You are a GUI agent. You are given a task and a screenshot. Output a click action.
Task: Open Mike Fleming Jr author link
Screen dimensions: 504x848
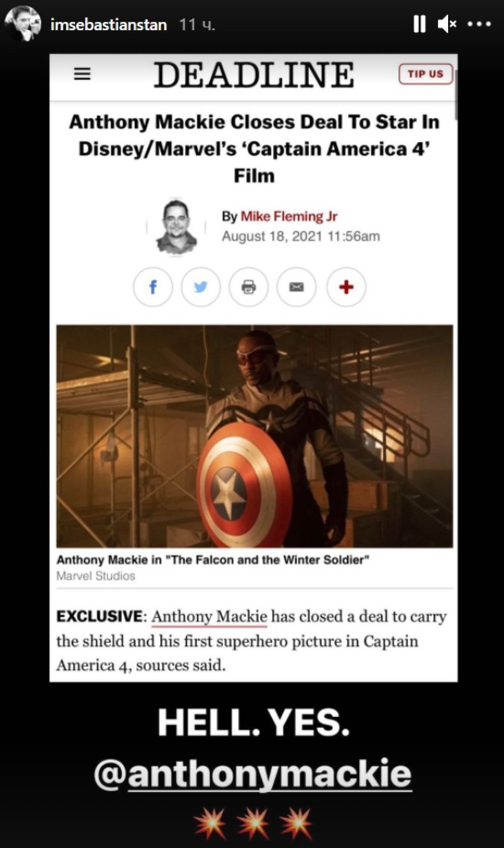(289, 216)
